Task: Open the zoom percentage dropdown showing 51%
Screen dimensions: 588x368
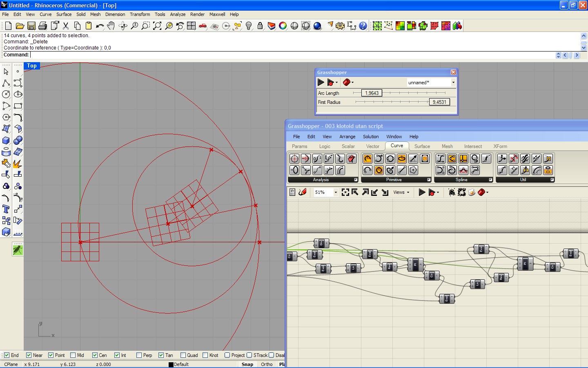Action: click(x=336, y=192)
